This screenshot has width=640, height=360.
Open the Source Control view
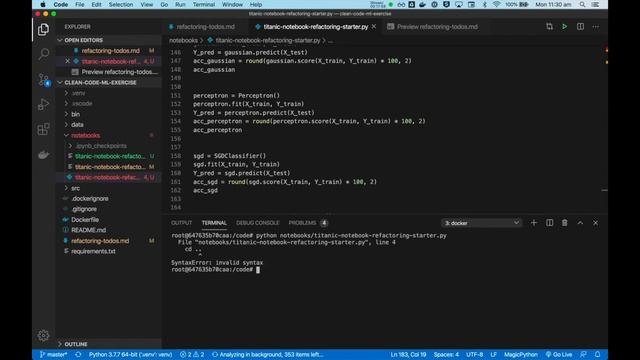point(43,79)
